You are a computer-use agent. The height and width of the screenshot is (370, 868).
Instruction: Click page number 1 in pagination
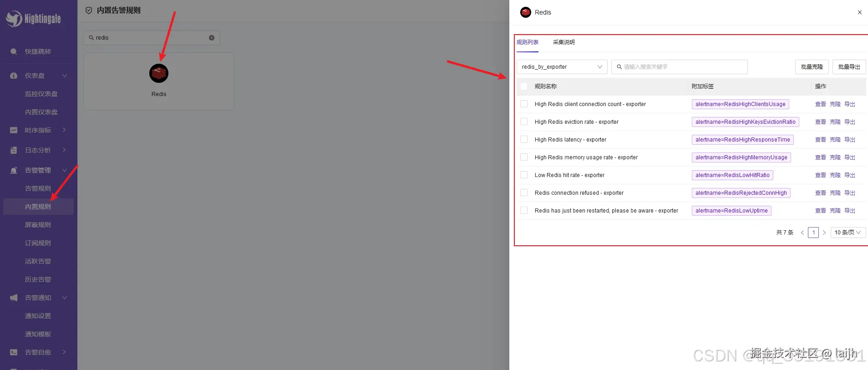click(813, 233)
